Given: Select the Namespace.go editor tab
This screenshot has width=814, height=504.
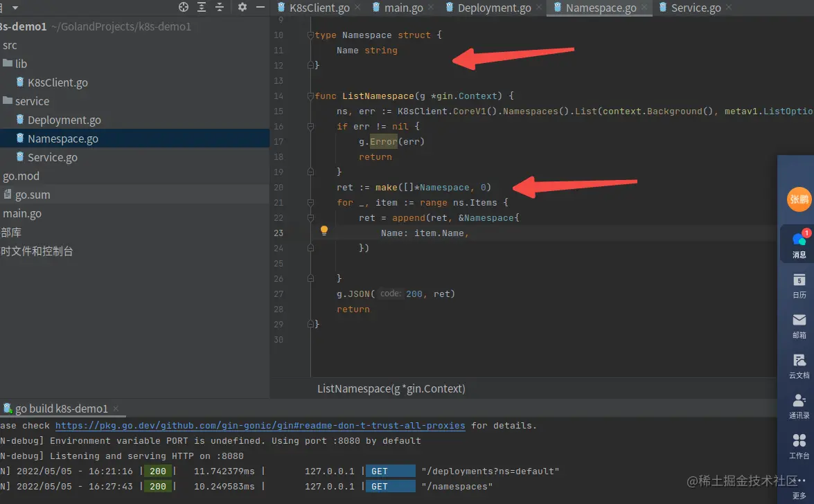Looking at the screenshot, I should (x=601, y=8).
